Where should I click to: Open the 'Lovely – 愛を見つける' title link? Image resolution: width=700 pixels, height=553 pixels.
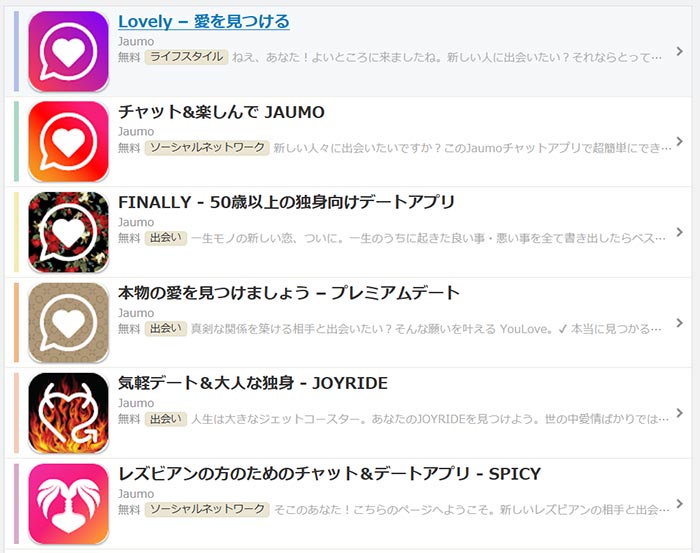click(204, 21)
